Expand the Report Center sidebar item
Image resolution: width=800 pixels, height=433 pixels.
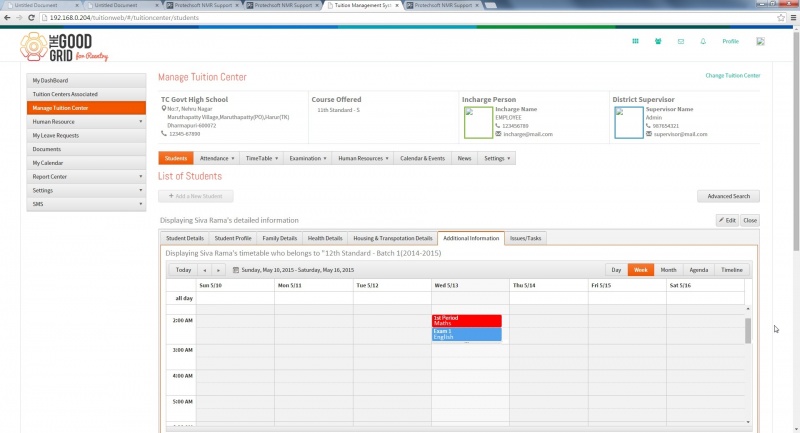point(86,176)
